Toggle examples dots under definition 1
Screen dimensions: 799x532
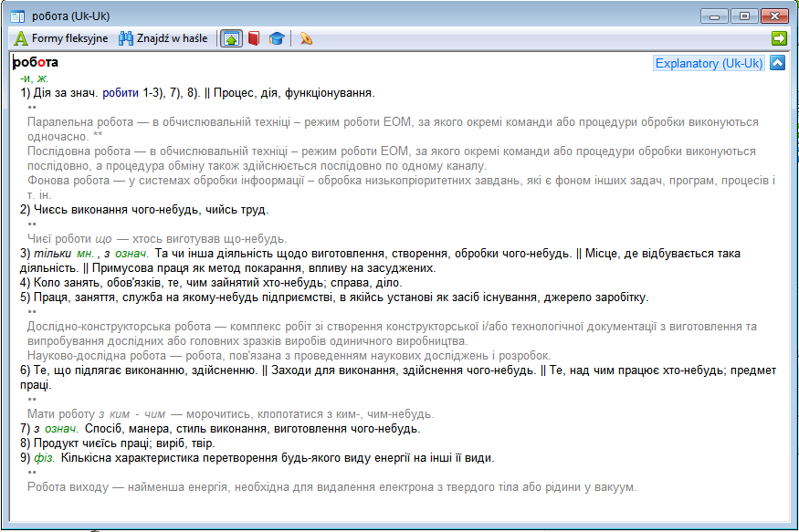pyautogui.click(x=32, y=108)
